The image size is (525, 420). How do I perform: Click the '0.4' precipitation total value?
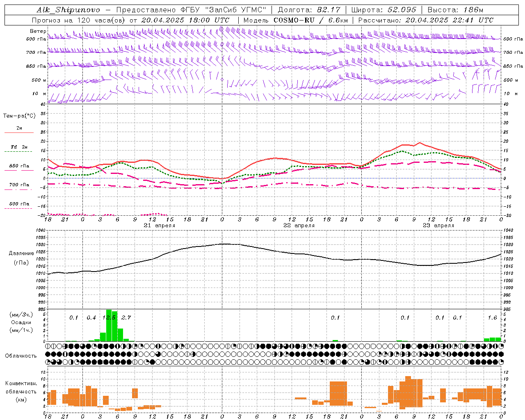point(91,317)
